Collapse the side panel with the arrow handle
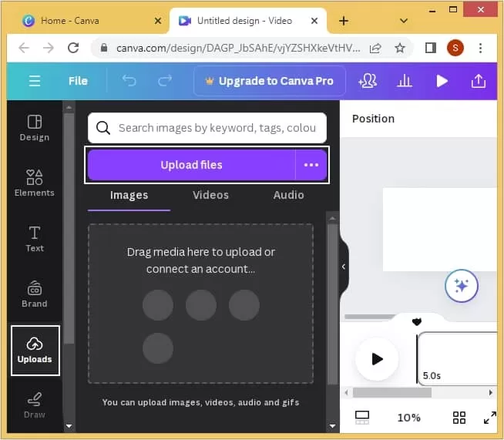 tap(344, 267)
